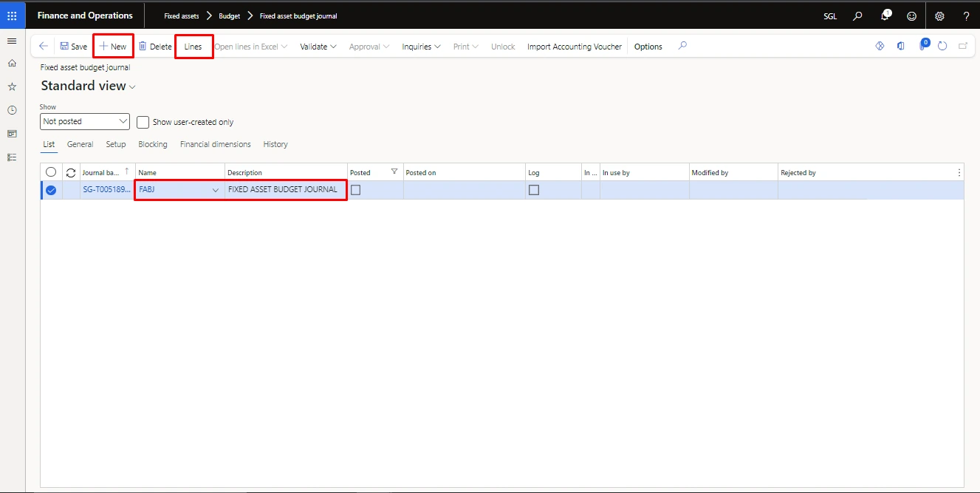Click SGL company selector
Viewport: 980px width, 493px height.
click(830, 16)
